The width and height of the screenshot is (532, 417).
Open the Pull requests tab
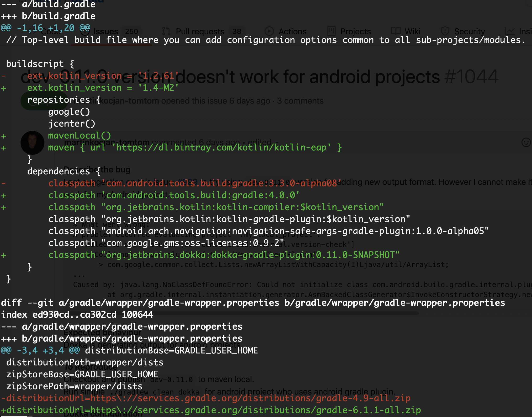coord(204,32)
